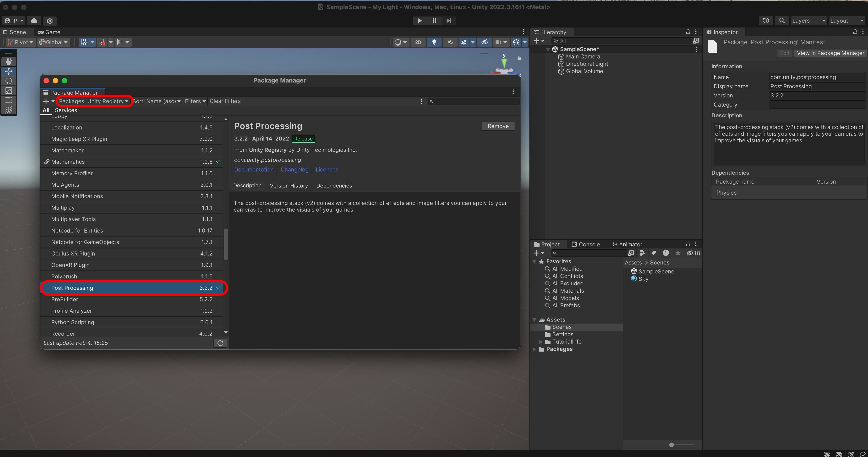Click the Remove package button
868x457 pixels.
pos(498,126)
